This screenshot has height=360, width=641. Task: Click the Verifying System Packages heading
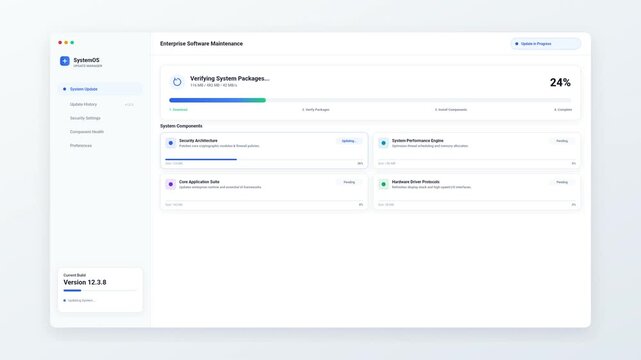230,78
